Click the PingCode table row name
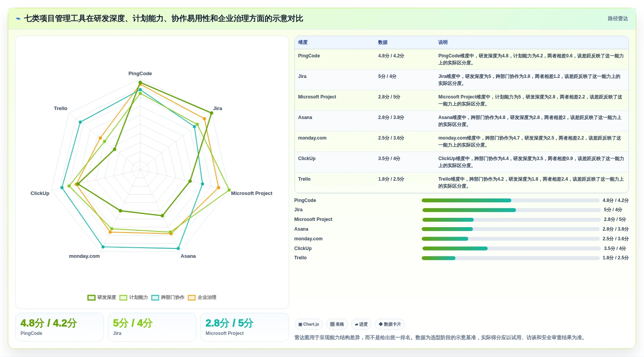The width and height of the screenshot is (644, 357). (x=309, y=56)
